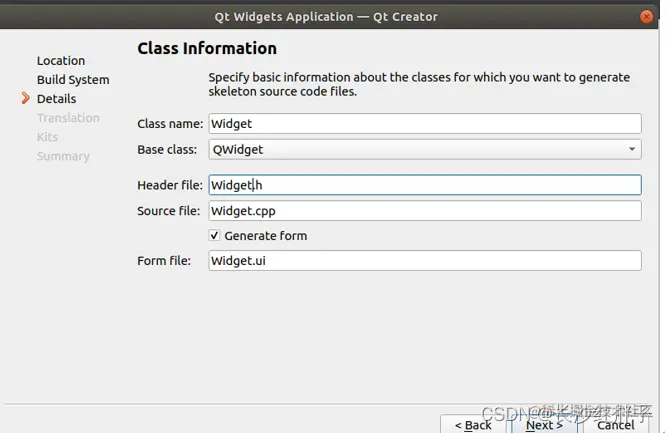The image size is (667, 433).
Task: Click the Generate form label text
Action: 265,236
